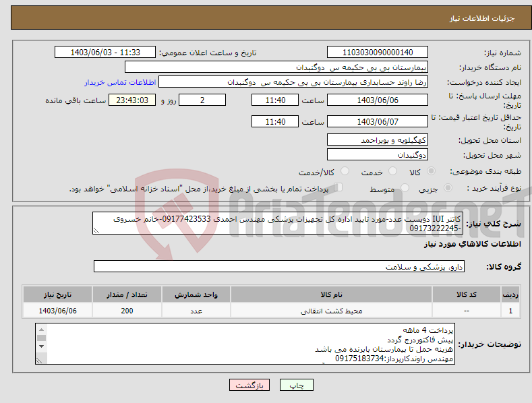Click the need date cell 1403/06/06
This screenshot has height=403, width=532.
pos(58,311)
